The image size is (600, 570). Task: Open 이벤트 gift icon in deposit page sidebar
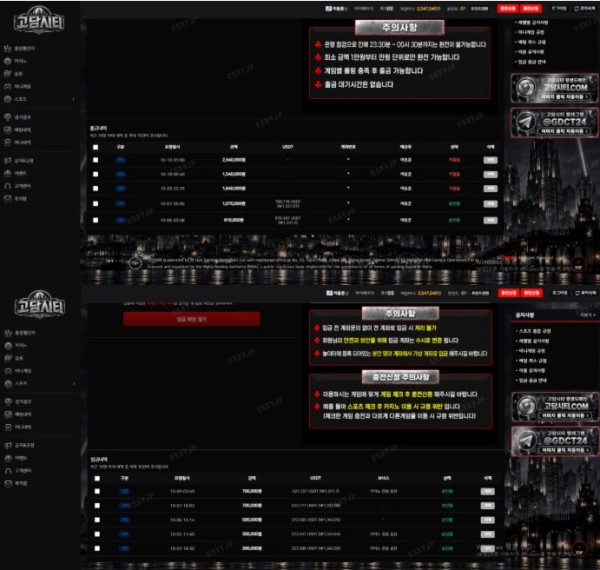(x=8, y=458)
